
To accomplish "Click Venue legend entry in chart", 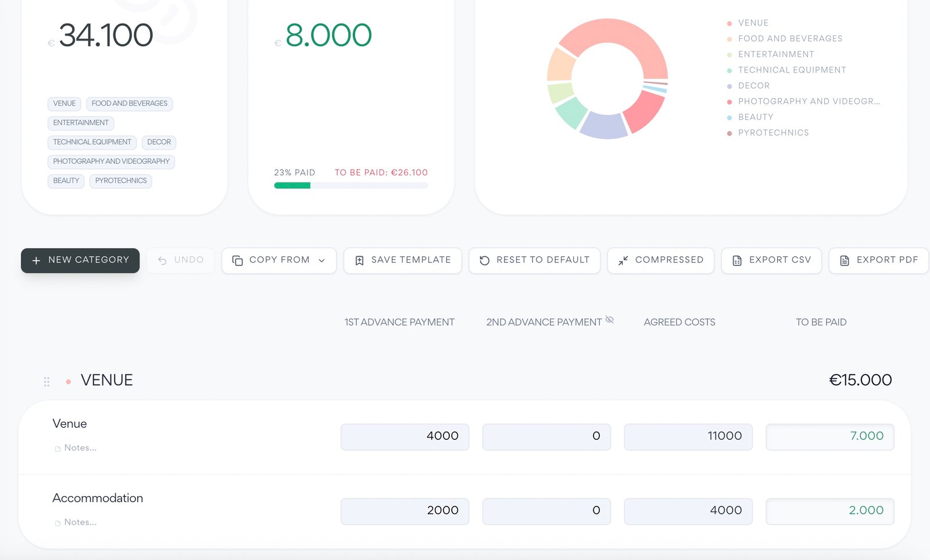I will coord(748,23).
